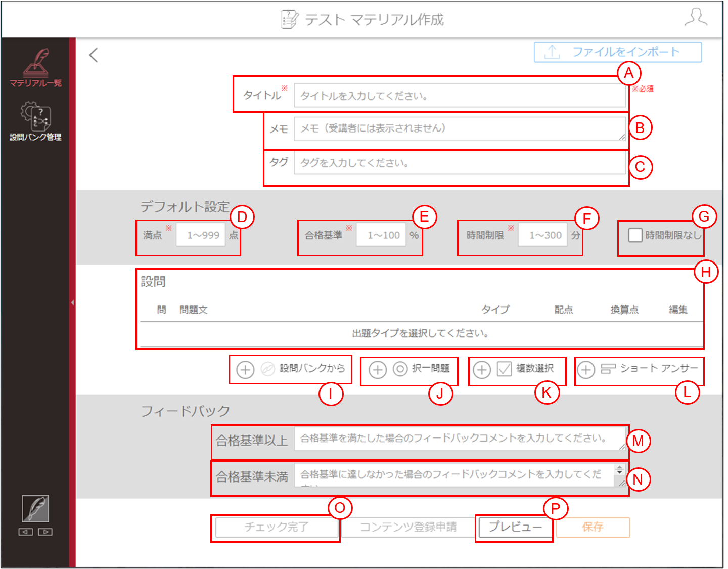The height and width of the screenshot is (569, 728).
Task: Add question via 設問バンクから label
Action: pyautogui.click(x=312, y=368)
